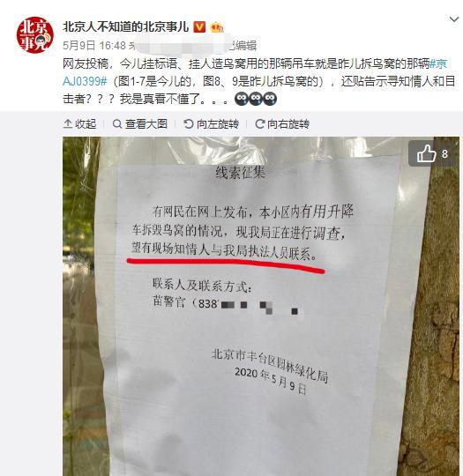Click the 线索征集 notice photo

(261, 306)
